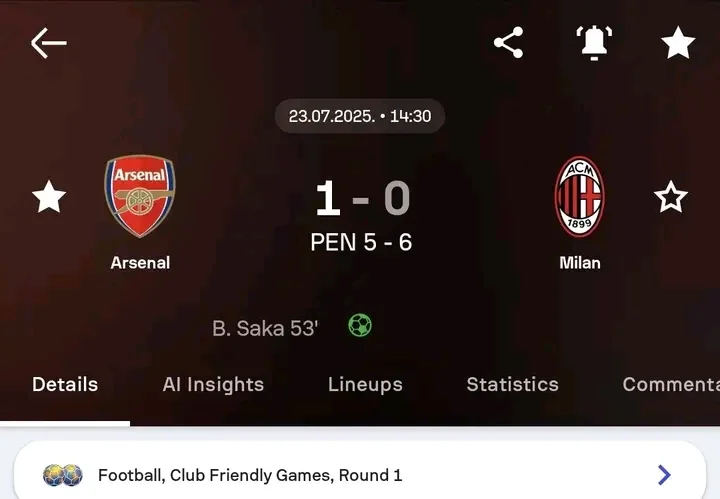Open the AI Insights tab

click(x=213, y=385)
